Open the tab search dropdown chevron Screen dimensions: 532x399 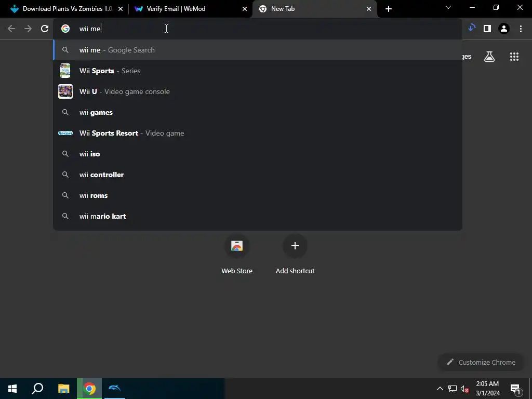click(x=448, y=7)
